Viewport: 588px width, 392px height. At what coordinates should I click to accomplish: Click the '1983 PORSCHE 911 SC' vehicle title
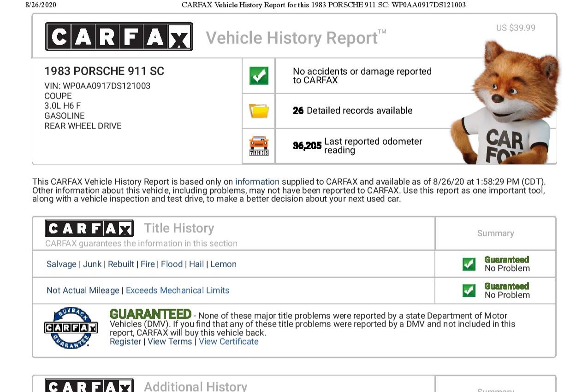104,71
